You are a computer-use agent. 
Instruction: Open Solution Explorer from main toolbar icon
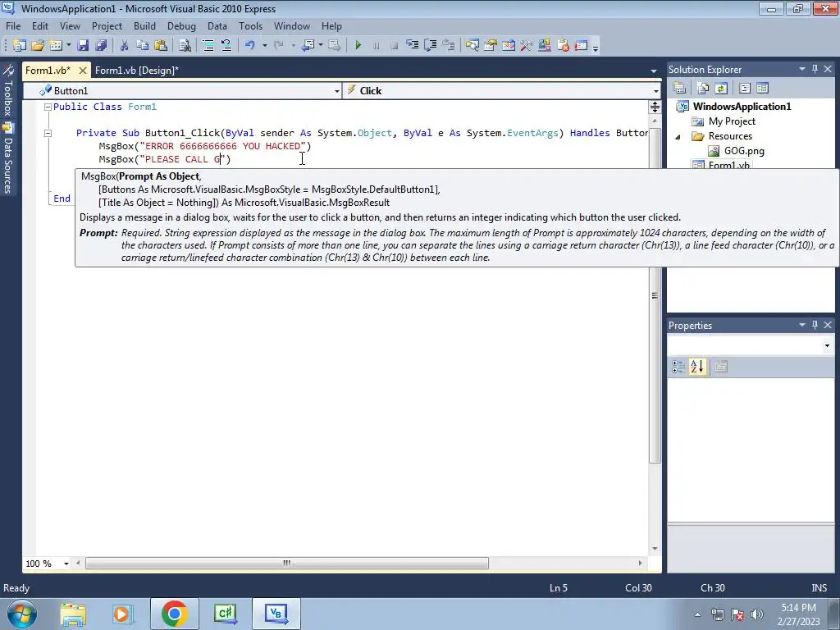click(x=472, y=46)
